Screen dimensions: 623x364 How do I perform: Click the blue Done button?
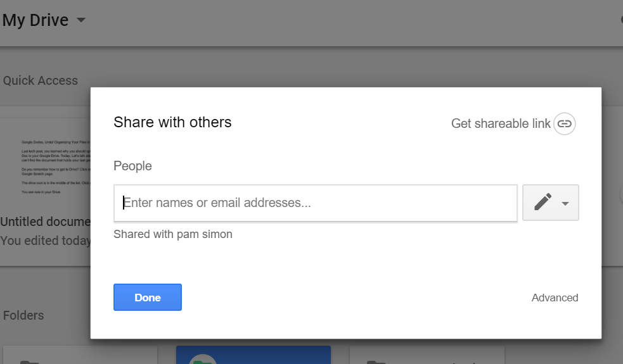click(x=148, y=298)
